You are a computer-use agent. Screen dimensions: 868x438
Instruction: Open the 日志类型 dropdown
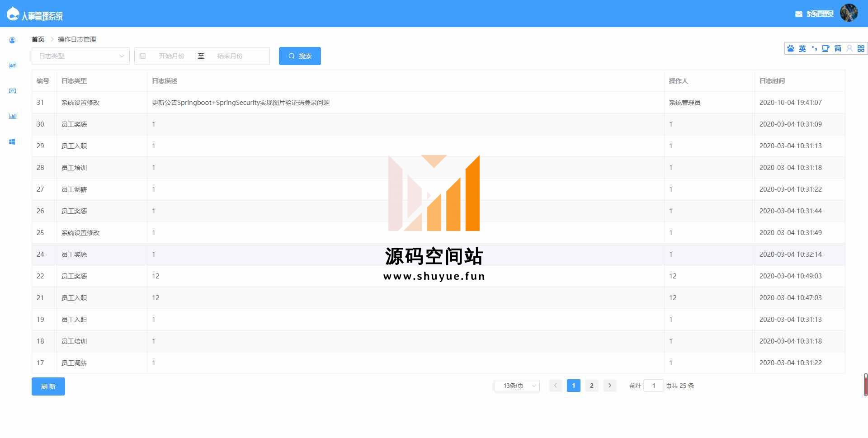tap(80, 56)
